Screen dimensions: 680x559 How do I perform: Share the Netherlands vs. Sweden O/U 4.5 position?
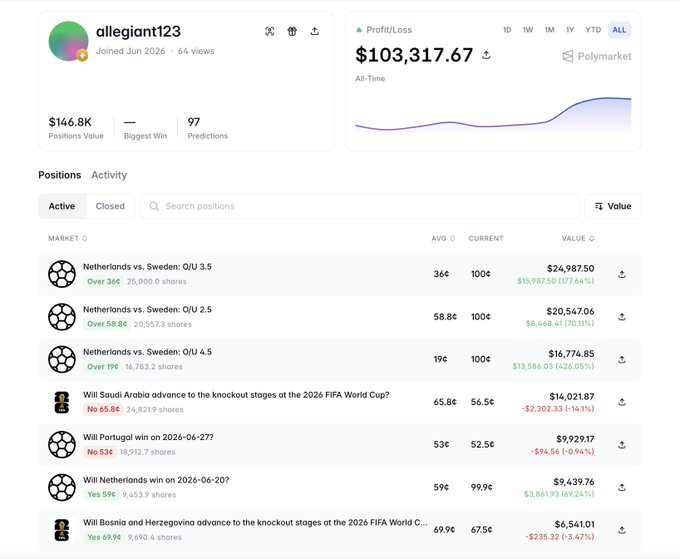tap(622, 360)
